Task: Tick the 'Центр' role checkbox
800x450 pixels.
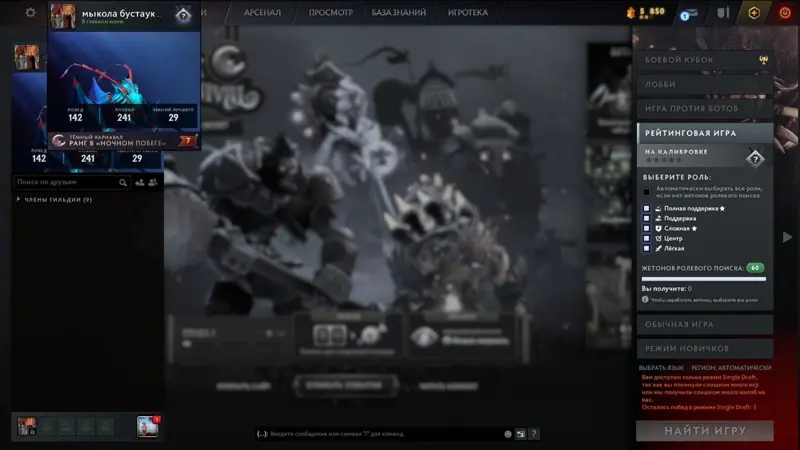Action: tap(646, 238)
